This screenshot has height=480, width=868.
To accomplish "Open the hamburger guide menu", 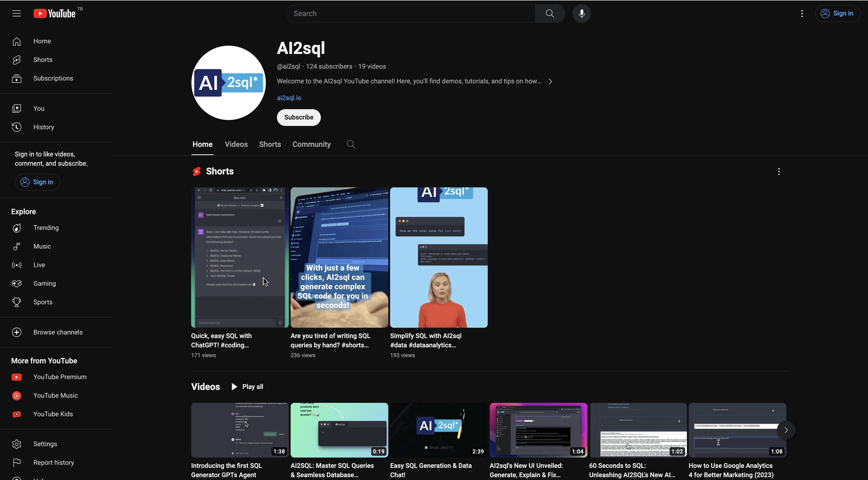I will [17, 13].
